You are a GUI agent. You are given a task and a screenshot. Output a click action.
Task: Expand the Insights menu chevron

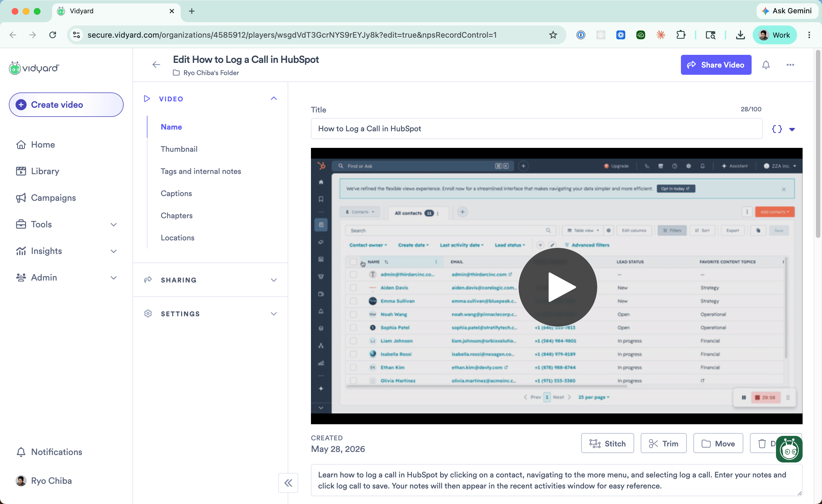113,251
